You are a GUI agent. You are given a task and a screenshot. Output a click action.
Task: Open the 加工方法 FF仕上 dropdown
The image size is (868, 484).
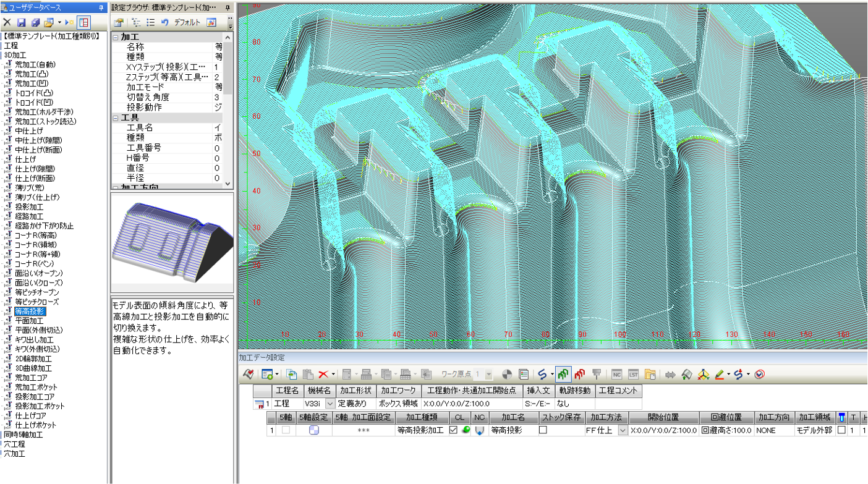623,430
